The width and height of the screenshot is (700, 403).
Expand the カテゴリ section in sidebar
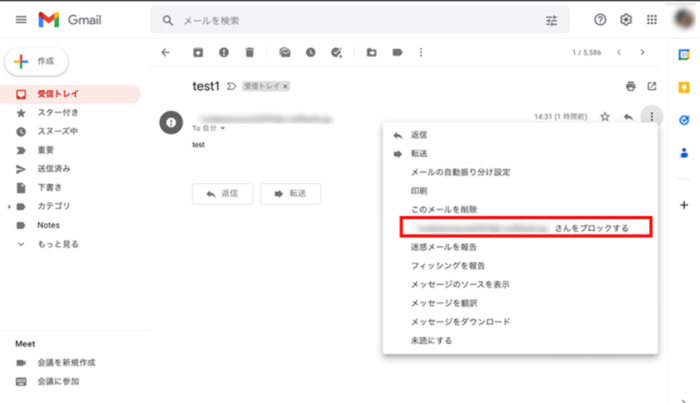click(x=10, y=206)
